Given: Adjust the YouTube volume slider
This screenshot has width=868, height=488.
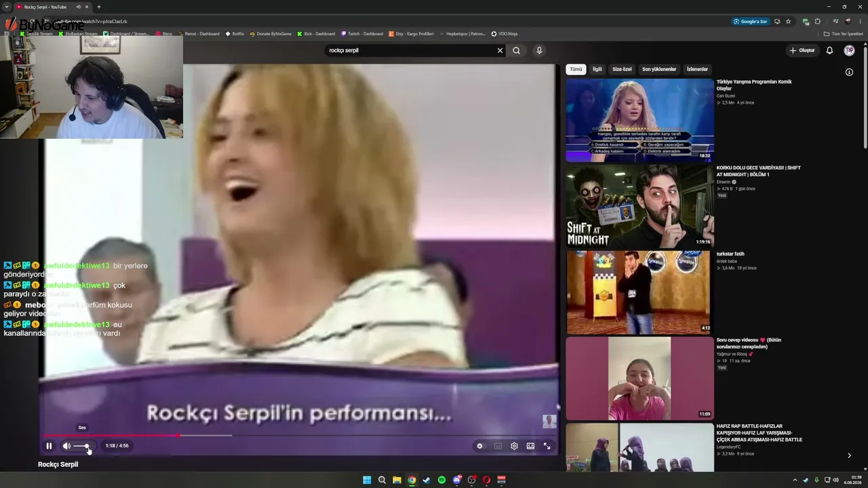Looking at the screenshot, I should (82, 446).
